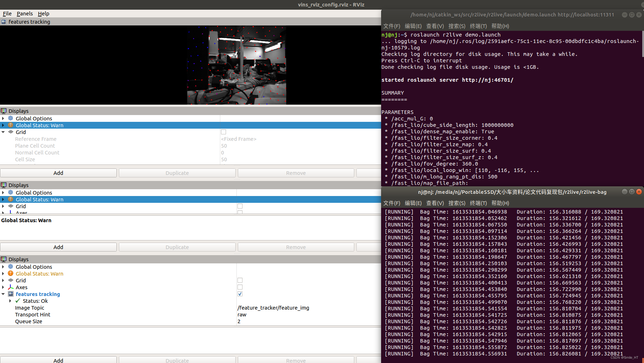Collapse the features tracking display item
The width and height of the screenshot is (644, 363).
tap(3, 294)
